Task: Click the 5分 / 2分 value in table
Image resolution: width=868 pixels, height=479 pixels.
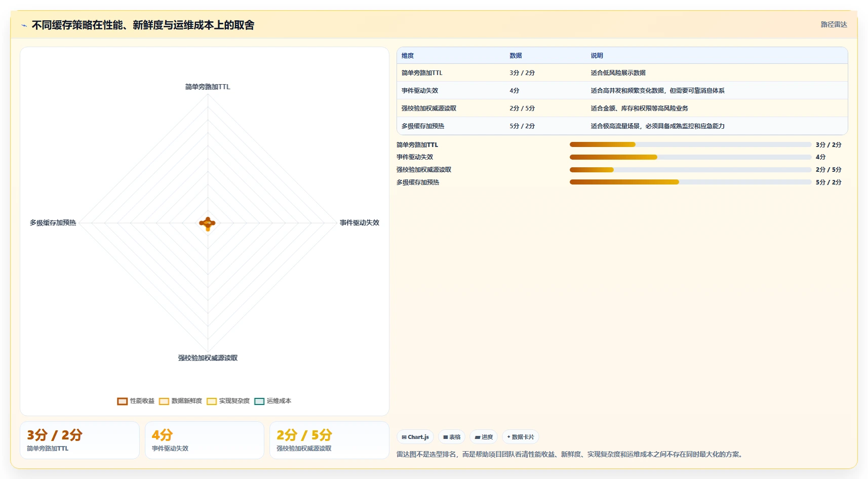Action: point(522,126)
